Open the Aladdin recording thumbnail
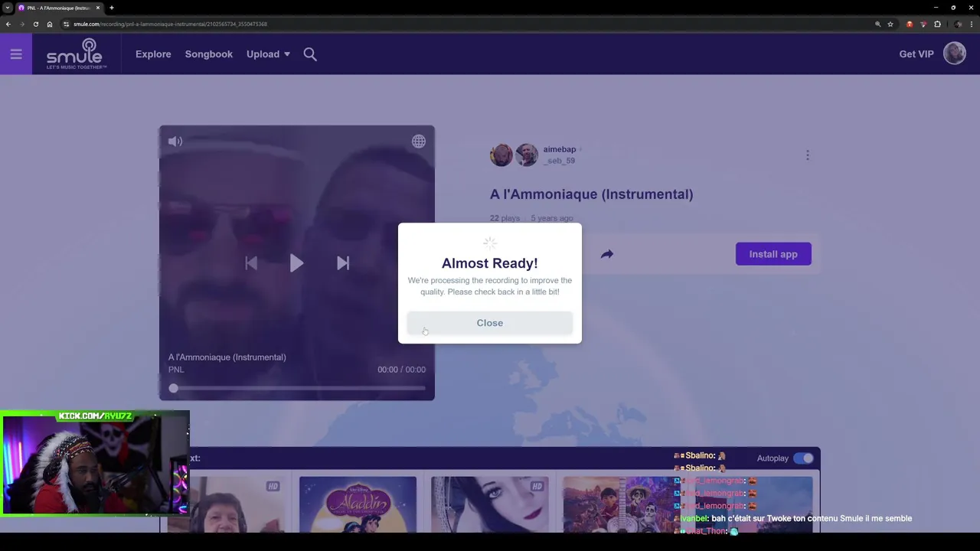This screenshot has height=551, width=980. click(x=358, y=504)
